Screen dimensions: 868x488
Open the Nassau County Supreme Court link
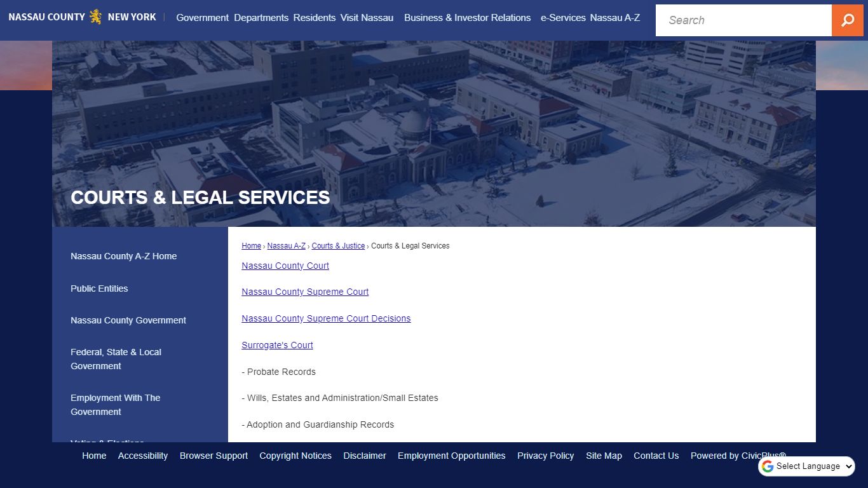pos(305,292)
